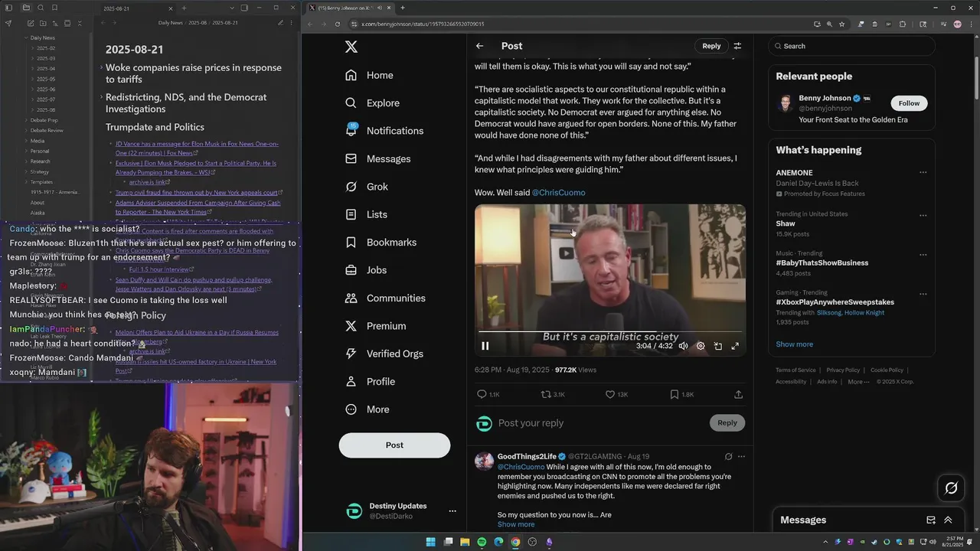
Task: Click Show more under What's happening
Action: (x=794, y=344)
